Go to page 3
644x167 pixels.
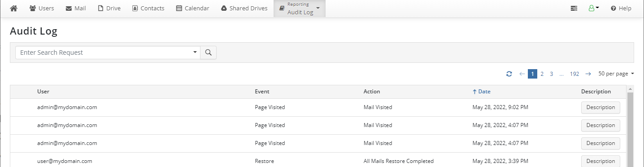[551, 74]
